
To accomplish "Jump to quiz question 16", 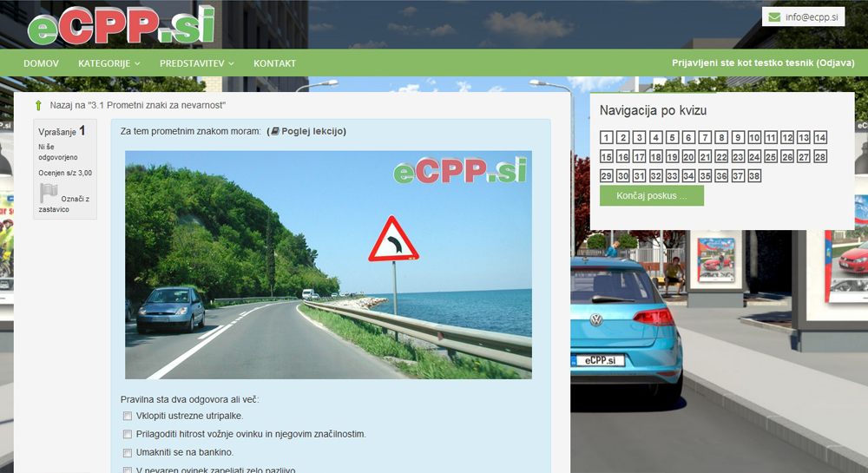I will (x=622, y=156).
